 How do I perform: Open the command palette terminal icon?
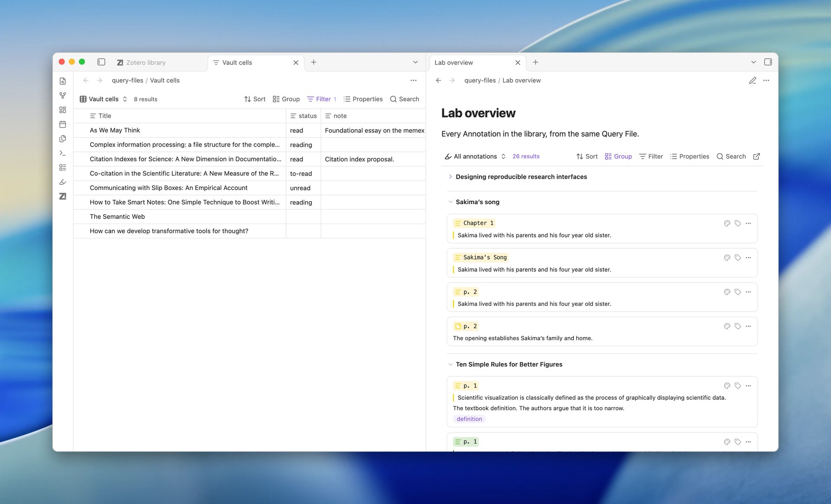click(x=63, y=153)
